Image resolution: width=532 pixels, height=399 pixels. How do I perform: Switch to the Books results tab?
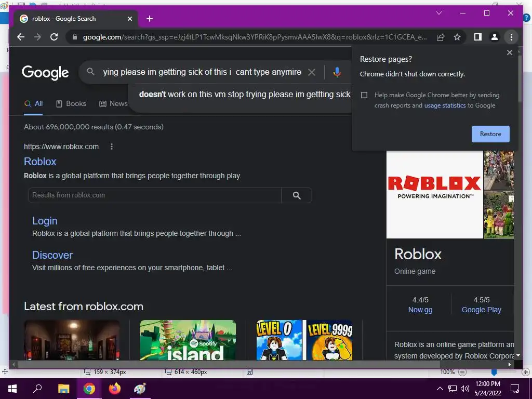[71, 104]
